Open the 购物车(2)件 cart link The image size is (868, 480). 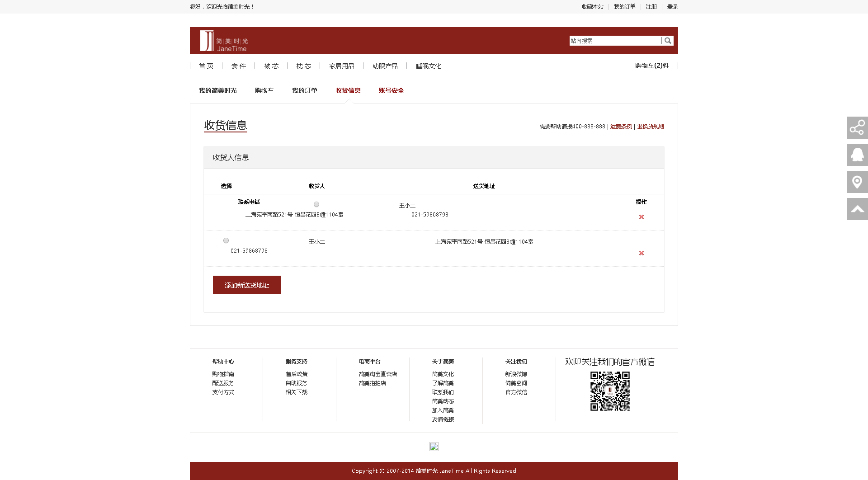point(651,66)
